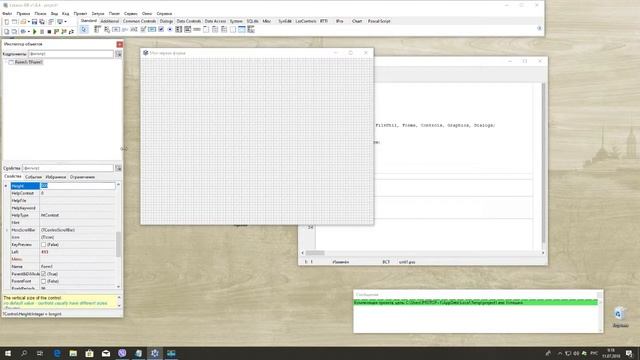The width and height of the screenshot is (640, 360).
Task: Click the Step into debug icon
Action: (56, 31)
